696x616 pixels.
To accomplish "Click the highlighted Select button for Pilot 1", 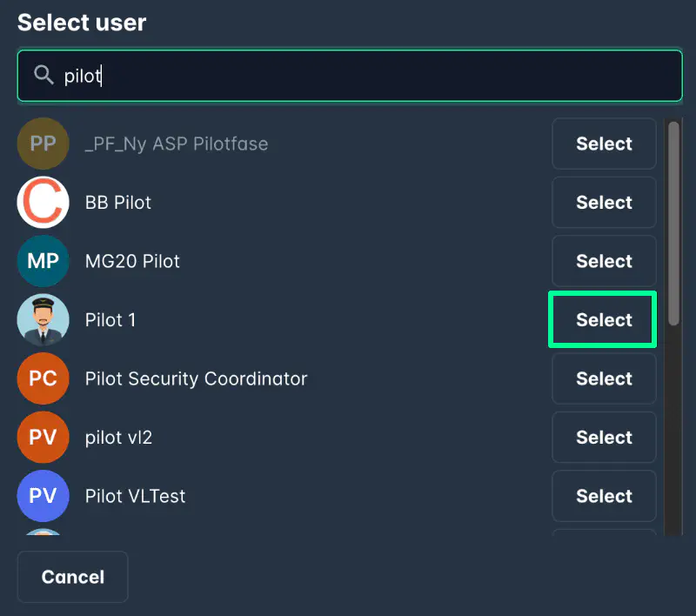I will tap(602, 319).
